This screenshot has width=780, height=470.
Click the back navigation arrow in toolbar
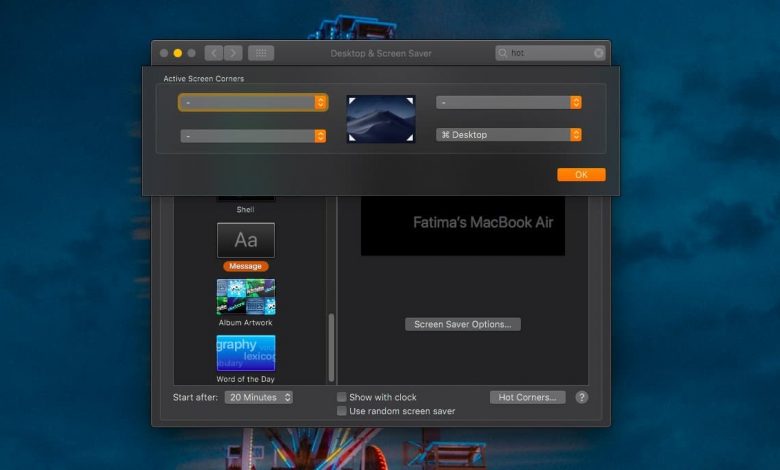[x=214, y=53]
